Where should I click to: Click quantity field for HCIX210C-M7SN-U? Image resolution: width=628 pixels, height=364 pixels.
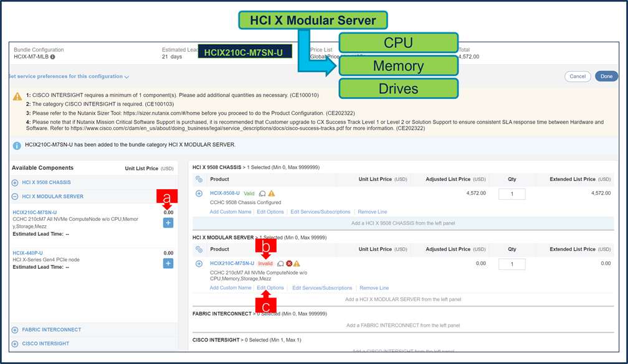pos(512,264)
